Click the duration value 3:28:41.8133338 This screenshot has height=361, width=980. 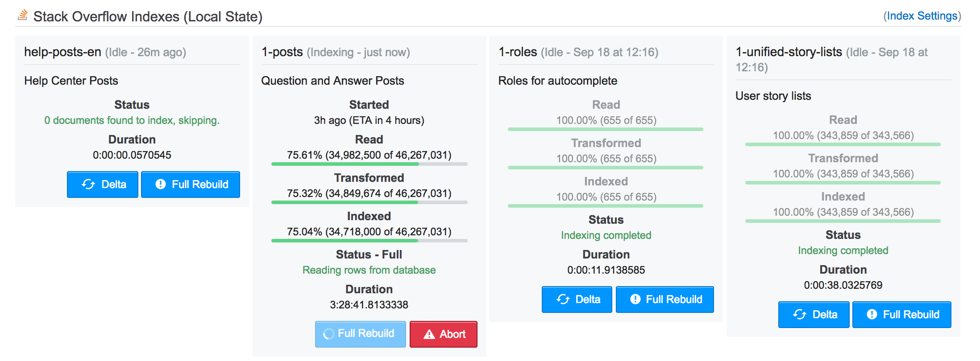coord(369,305)
